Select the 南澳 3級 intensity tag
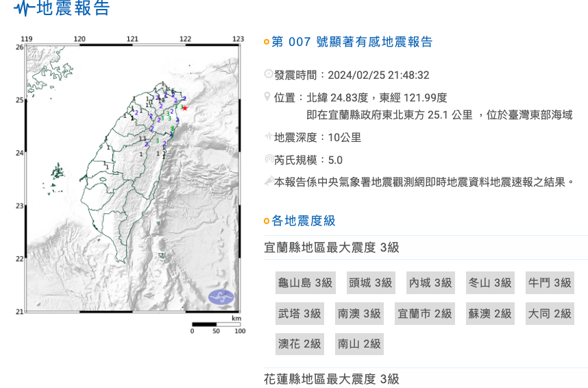Image resolution: width=588 pixels, height=388 pixels. 359,313
